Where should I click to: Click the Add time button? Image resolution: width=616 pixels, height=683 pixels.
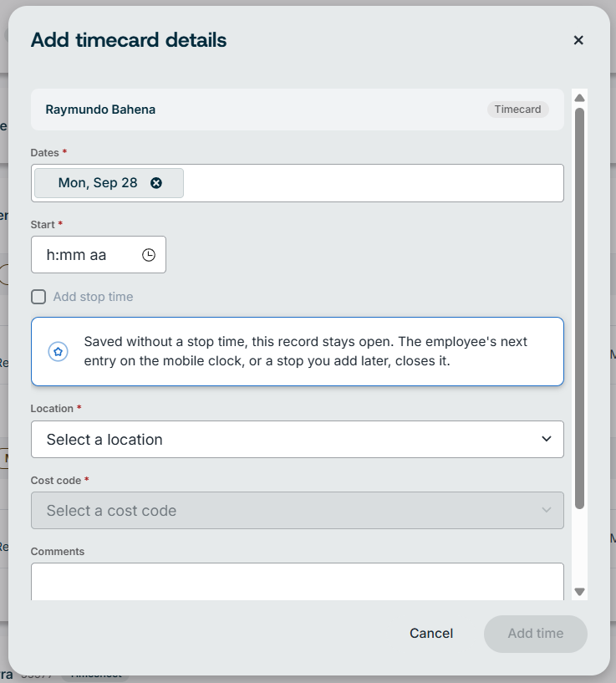point(536,634)
